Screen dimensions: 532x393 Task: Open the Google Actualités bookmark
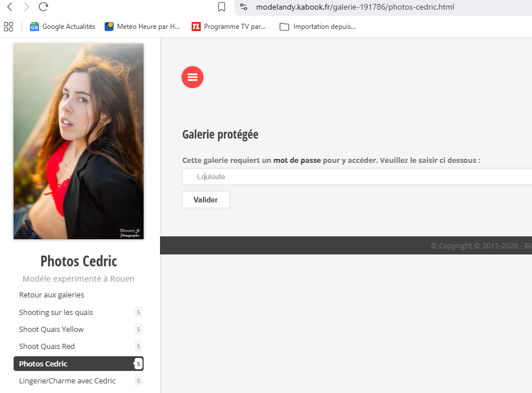point(62,27)
